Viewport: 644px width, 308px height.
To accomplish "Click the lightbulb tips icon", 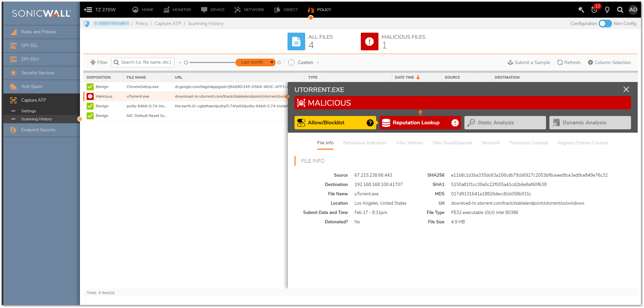I will point(607,10).
